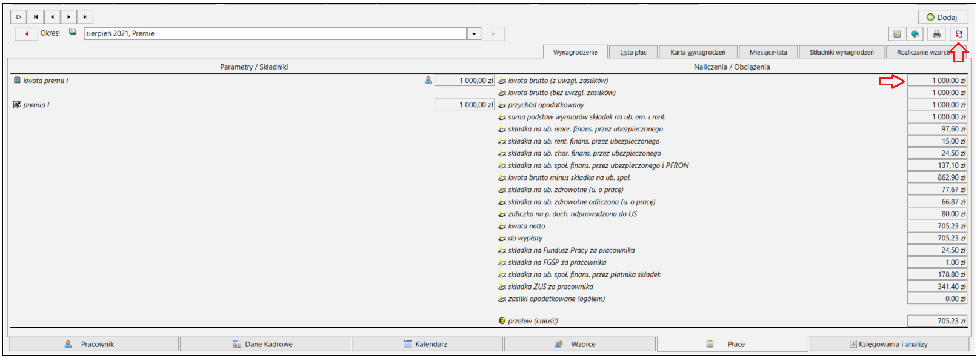Select the Płace bottom section
980x358 pixels.
(x=733, y=344)
